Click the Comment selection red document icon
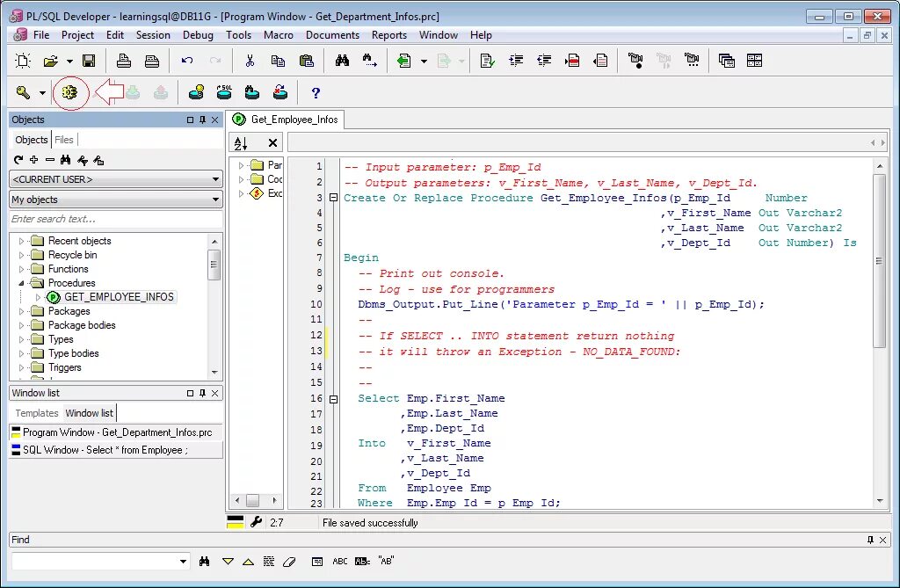Viewport: 900px width, 588px height. (571, 61)
